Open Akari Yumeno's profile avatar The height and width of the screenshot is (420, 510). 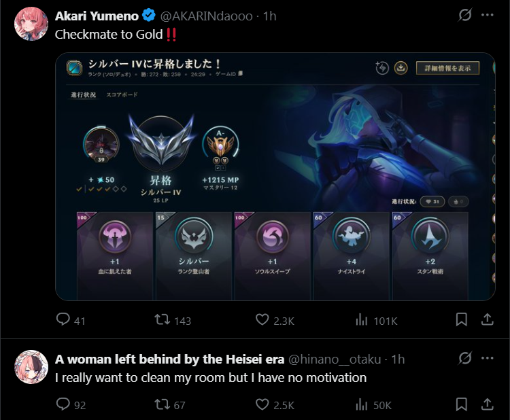31,24
